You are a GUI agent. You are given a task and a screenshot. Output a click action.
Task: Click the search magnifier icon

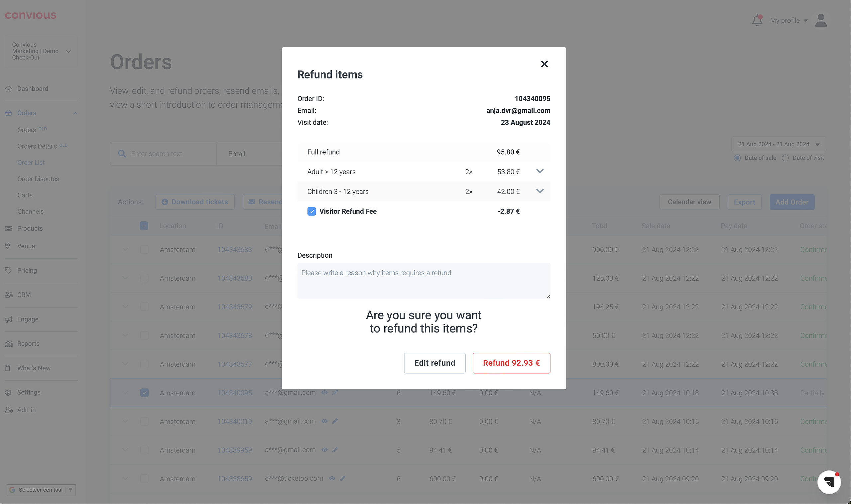[122, 154]
